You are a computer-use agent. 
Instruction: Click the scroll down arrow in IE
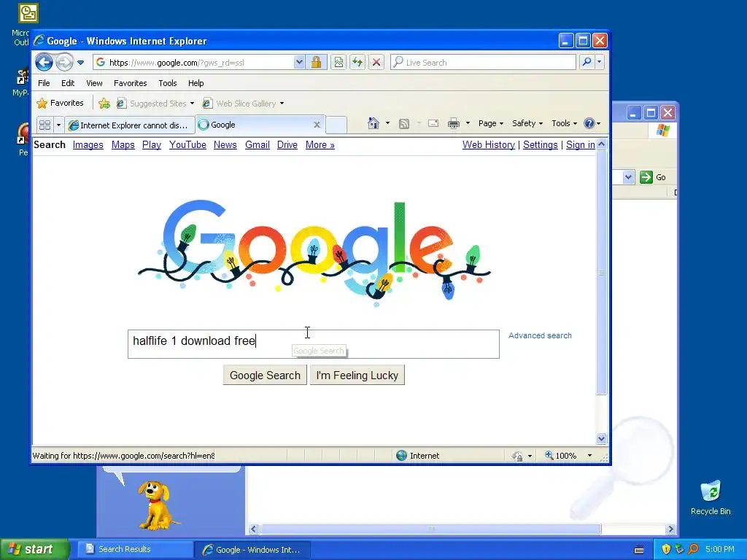[601, 438]
